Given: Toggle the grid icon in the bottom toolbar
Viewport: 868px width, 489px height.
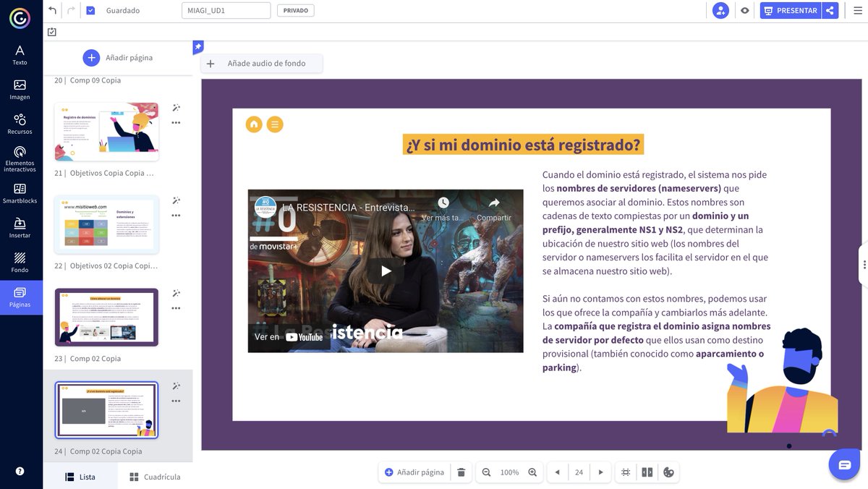Looking at the screenshot, I should pyautogui.click(x=626, y=472).
